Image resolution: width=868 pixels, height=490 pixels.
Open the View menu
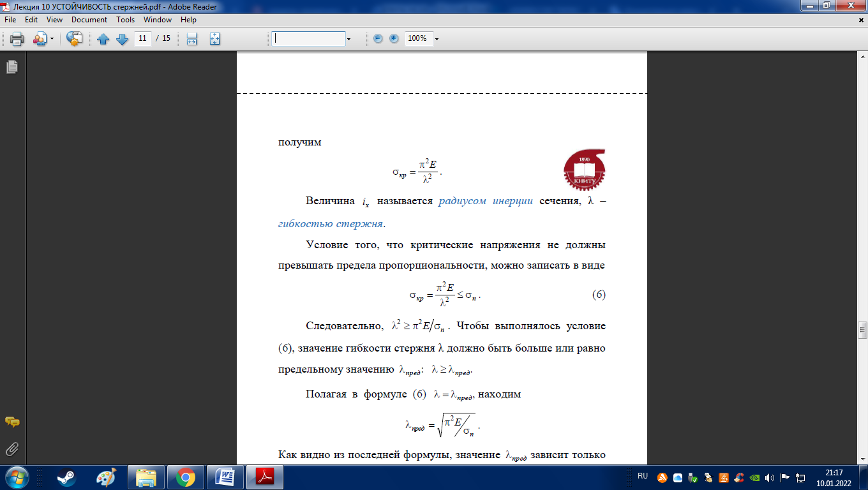[x=55, y=20]
